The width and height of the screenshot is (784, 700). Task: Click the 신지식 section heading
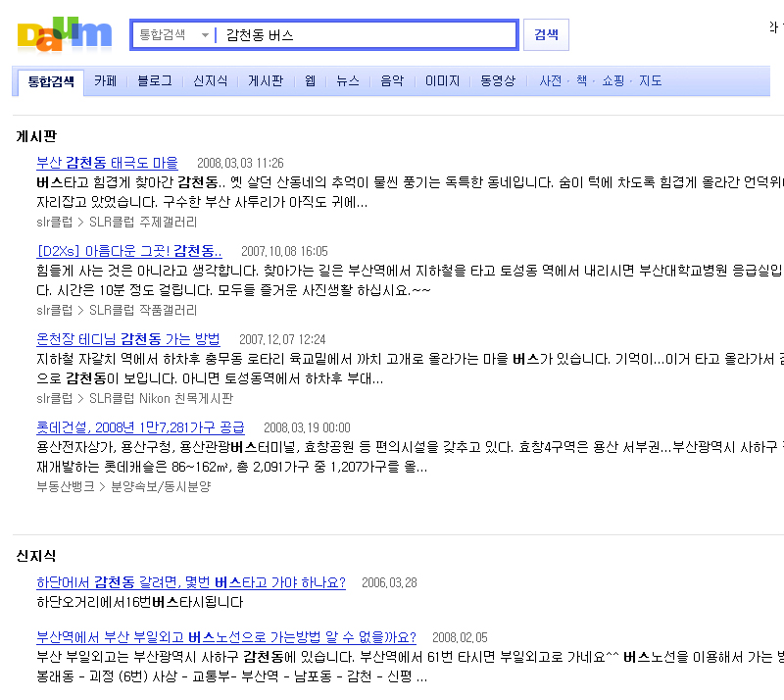tap(36, 556)
